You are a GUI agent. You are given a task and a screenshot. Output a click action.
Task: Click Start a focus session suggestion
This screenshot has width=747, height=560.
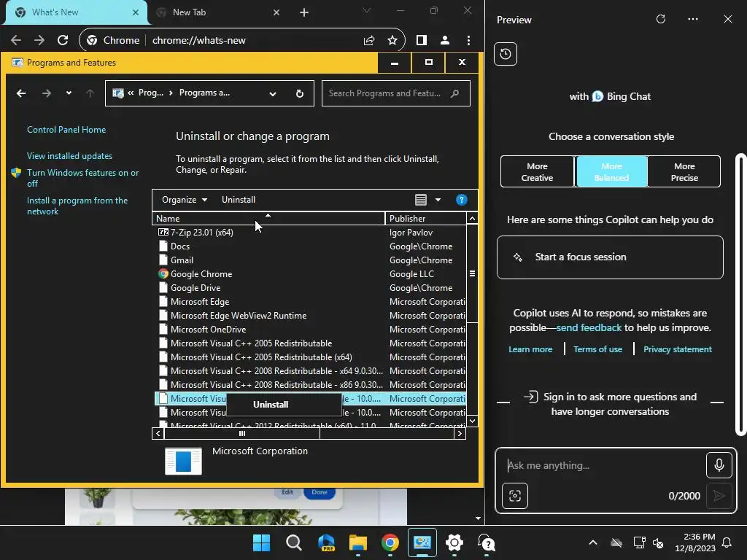[610, 257]
